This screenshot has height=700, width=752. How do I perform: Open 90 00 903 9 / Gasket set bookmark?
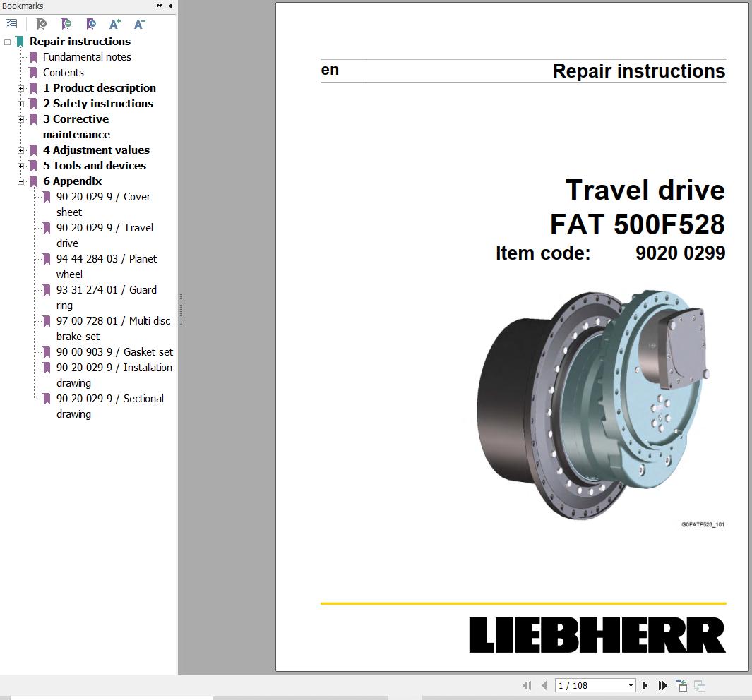coord(114,351)
